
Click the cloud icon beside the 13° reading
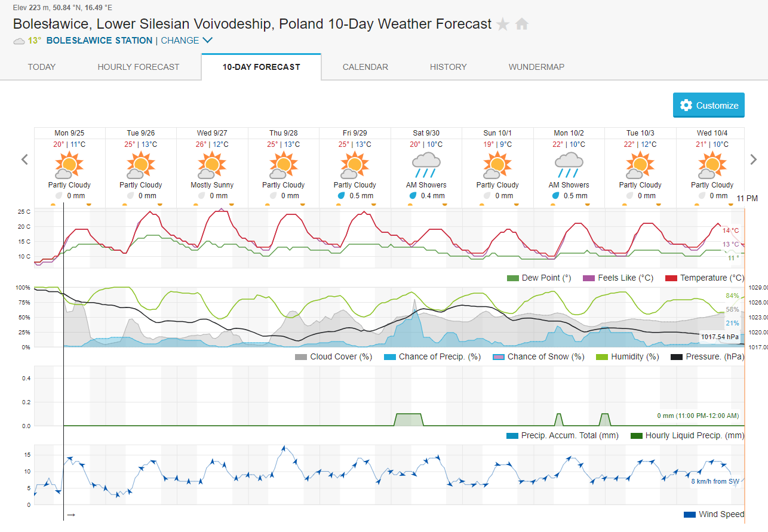(19, 41)
